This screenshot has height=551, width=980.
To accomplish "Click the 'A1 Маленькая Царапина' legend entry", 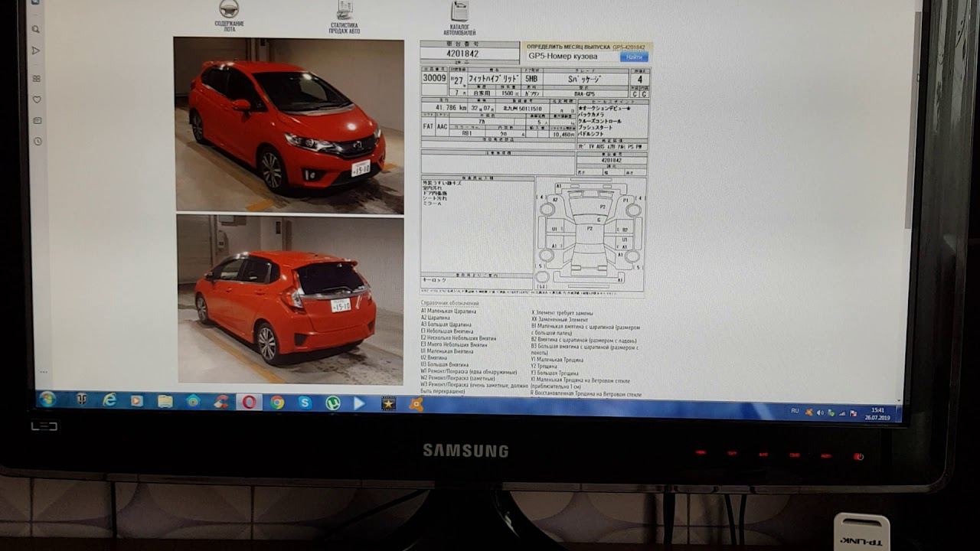I will [449, 311].
